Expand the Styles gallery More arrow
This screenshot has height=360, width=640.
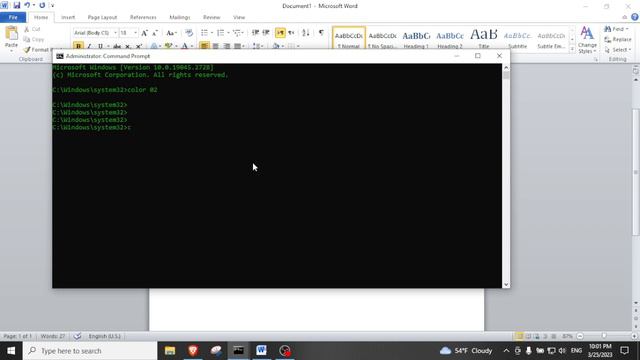pyautogui.click(x=572, y=49)
